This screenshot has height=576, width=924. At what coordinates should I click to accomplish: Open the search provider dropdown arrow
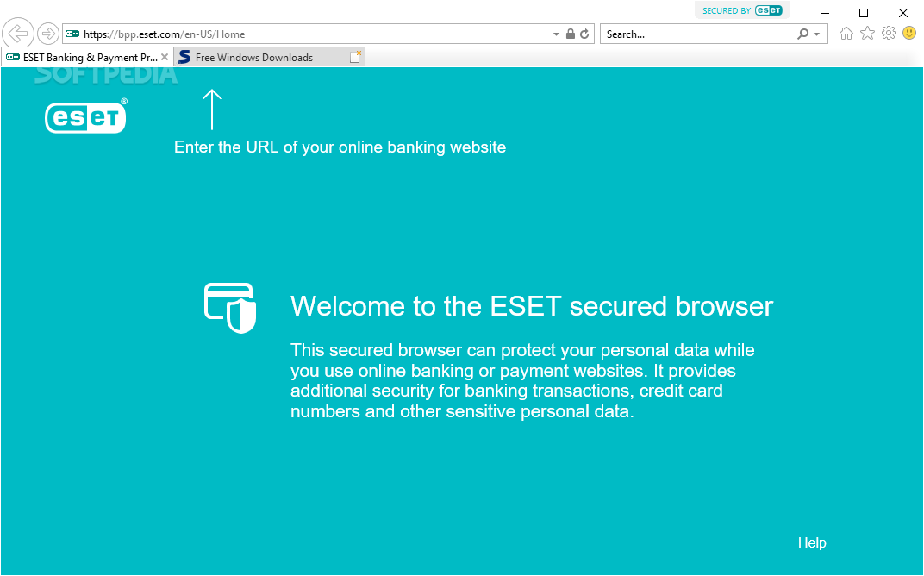817,34
